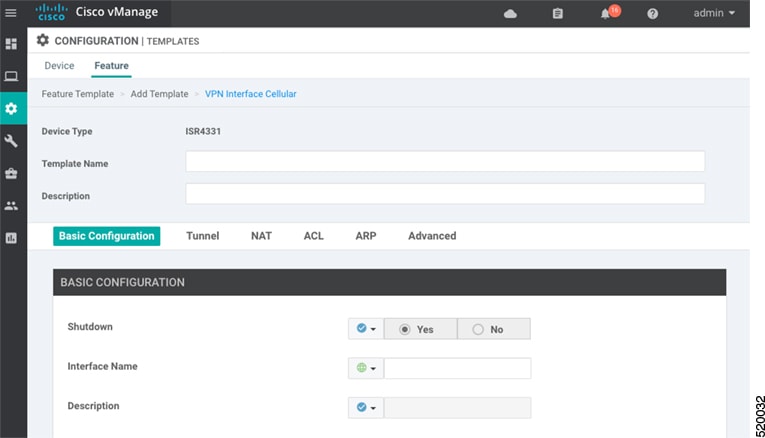This screenshot has height=438, width=765.
Task: Jump to the Tunnel section tab
Action: coord(202,236)
